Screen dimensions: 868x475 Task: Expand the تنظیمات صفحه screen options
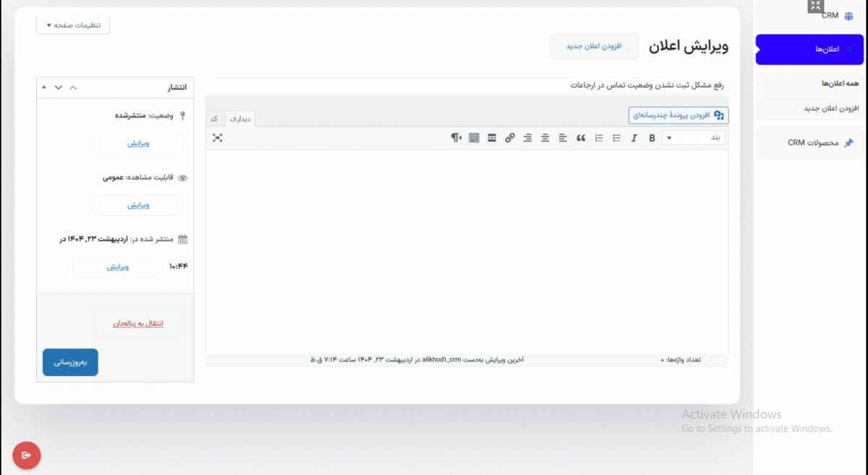click(73, 25)
